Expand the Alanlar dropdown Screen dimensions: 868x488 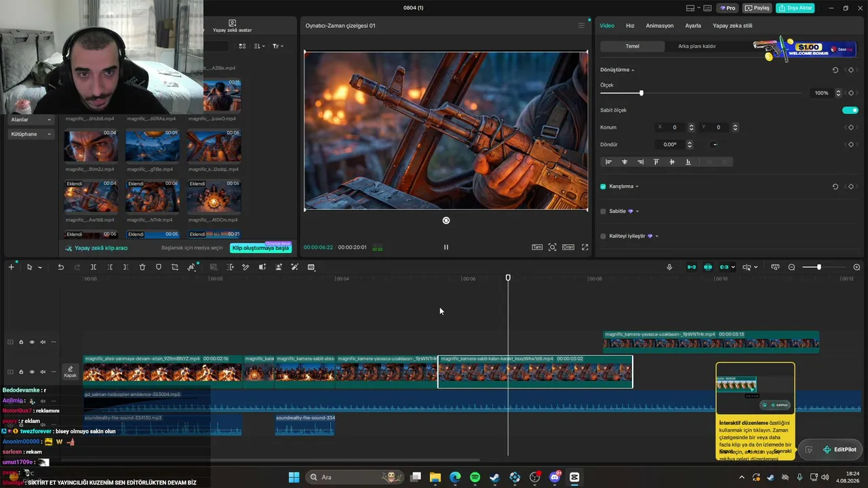(x=31, y=119)
